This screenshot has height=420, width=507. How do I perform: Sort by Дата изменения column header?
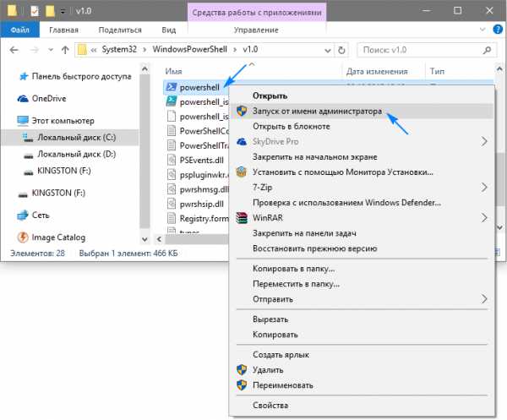pyautogui.click(x=377, y=71)
